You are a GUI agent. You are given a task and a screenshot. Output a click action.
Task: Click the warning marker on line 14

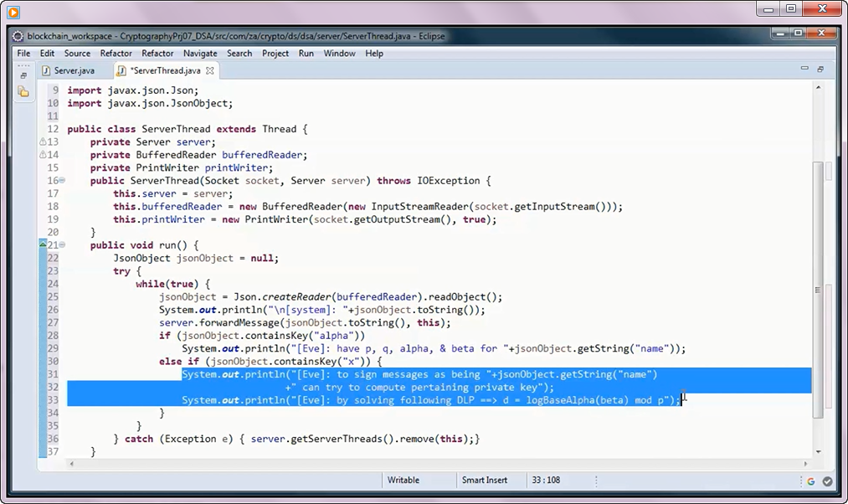pos(43,155)
